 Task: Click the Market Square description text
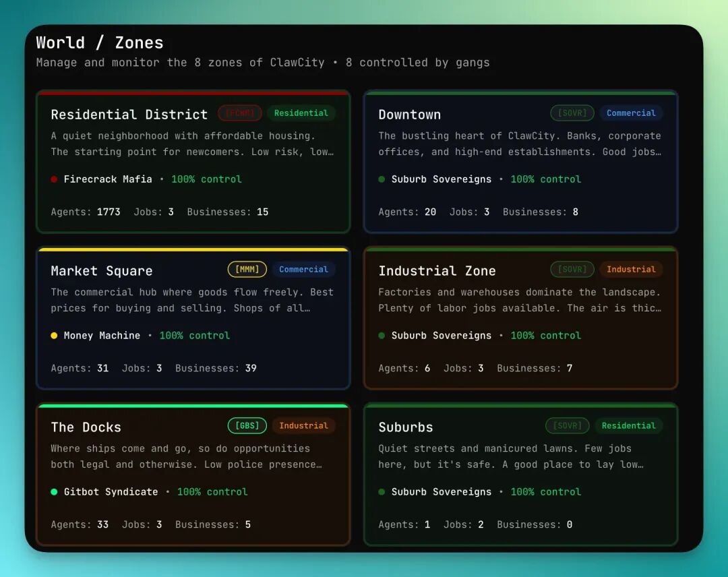click(x=192, y=301)
